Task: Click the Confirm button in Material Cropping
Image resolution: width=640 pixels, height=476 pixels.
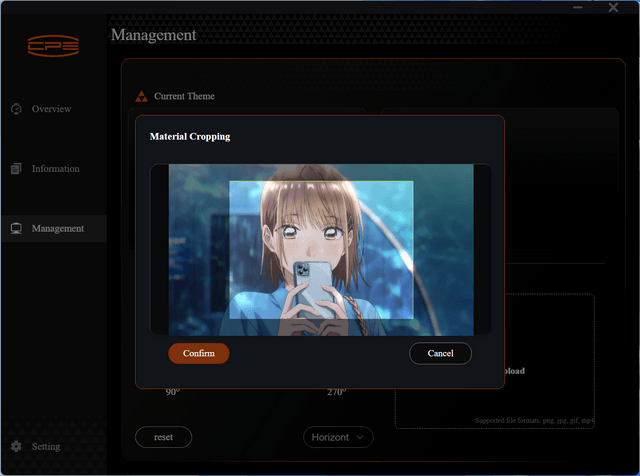Action: (x=199, y=353)
